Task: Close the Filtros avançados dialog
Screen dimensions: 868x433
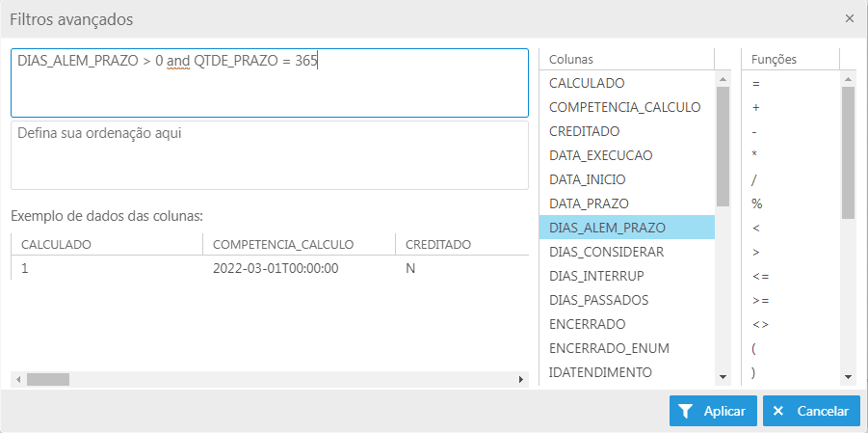Action: point(849,18)
